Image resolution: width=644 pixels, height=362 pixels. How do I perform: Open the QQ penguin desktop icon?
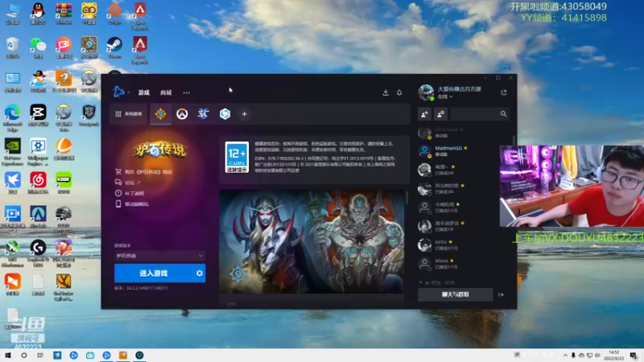(38, 13)
